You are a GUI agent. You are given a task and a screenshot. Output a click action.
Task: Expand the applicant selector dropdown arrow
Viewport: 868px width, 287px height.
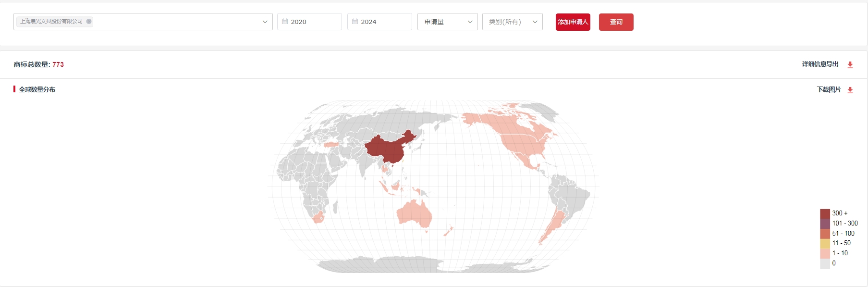coord(265,22)
